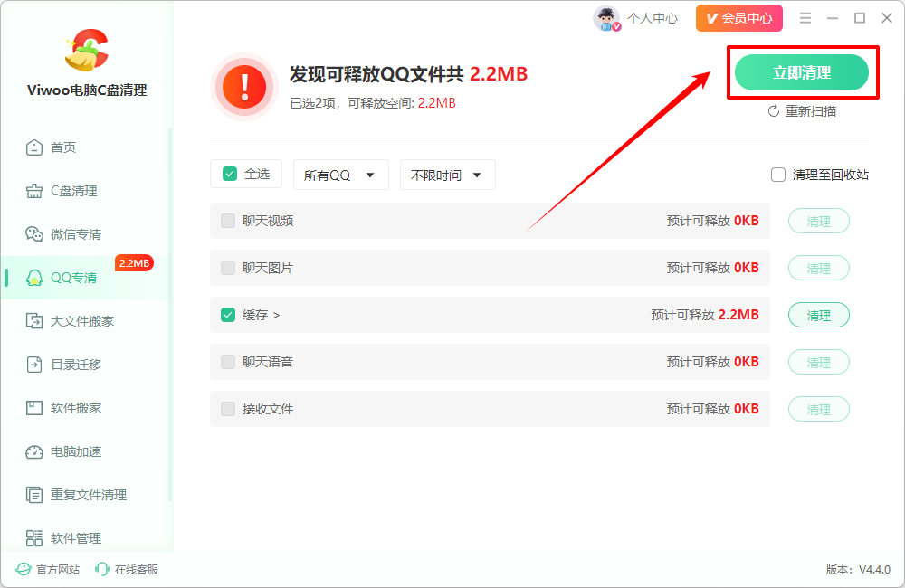Click the sidebar vertical scrollbar
The image size is (905, 588).
point(170,315)
